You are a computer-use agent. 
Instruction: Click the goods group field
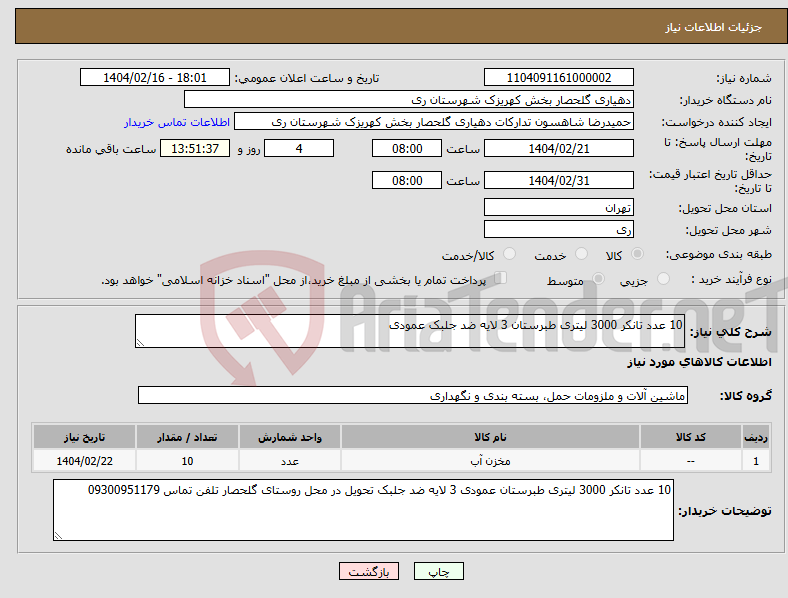pos(413,395)
